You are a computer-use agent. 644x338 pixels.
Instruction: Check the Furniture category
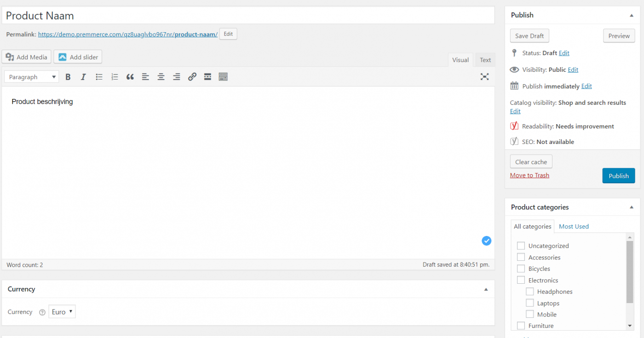pos(521,326)
